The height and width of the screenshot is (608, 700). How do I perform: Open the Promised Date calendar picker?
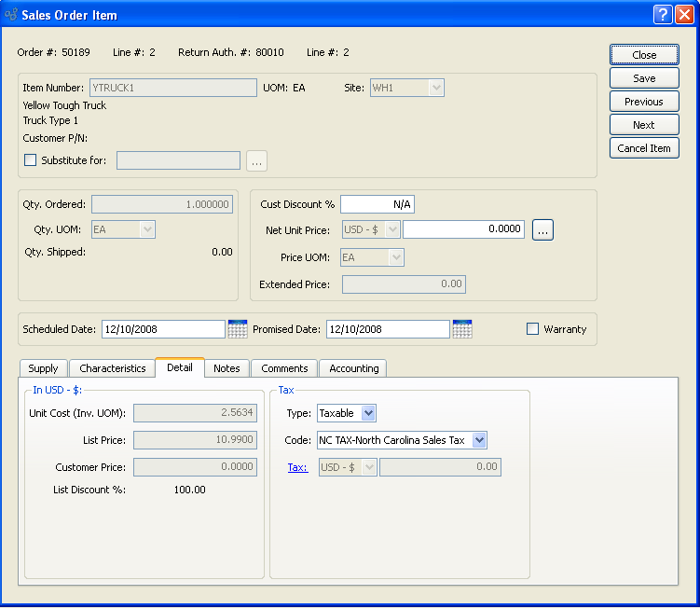tap(462, 329)
